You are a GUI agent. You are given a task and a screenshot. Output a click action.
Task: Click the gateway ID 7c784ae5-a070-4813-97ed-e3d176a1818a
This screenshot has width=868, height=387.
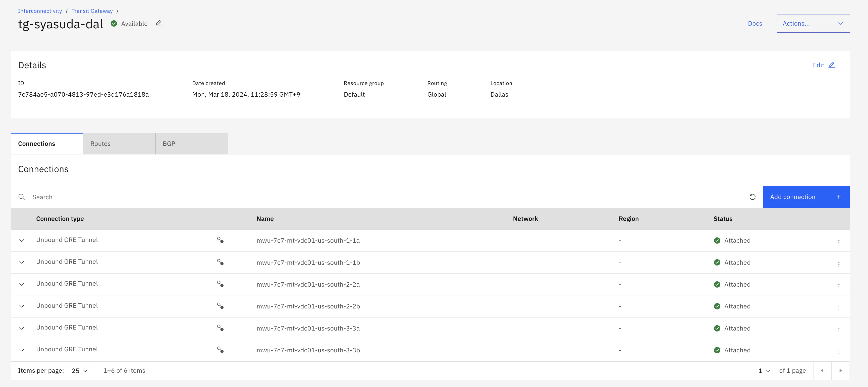(x=83, y=94)
